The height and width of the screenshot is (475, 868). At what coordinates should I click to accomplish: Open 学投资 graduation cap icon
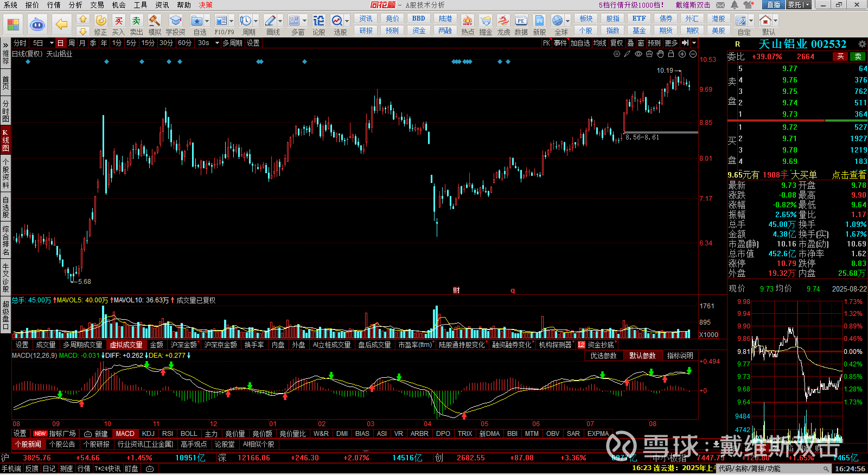(x=175, y=25)
